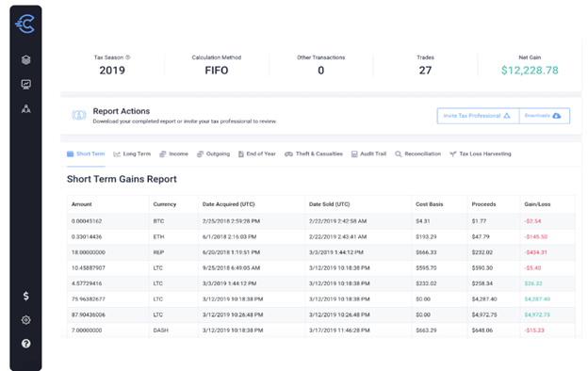Select the Theft & Casualties tab
Viewport: 588px width, 371px height.
pos(314,154)
